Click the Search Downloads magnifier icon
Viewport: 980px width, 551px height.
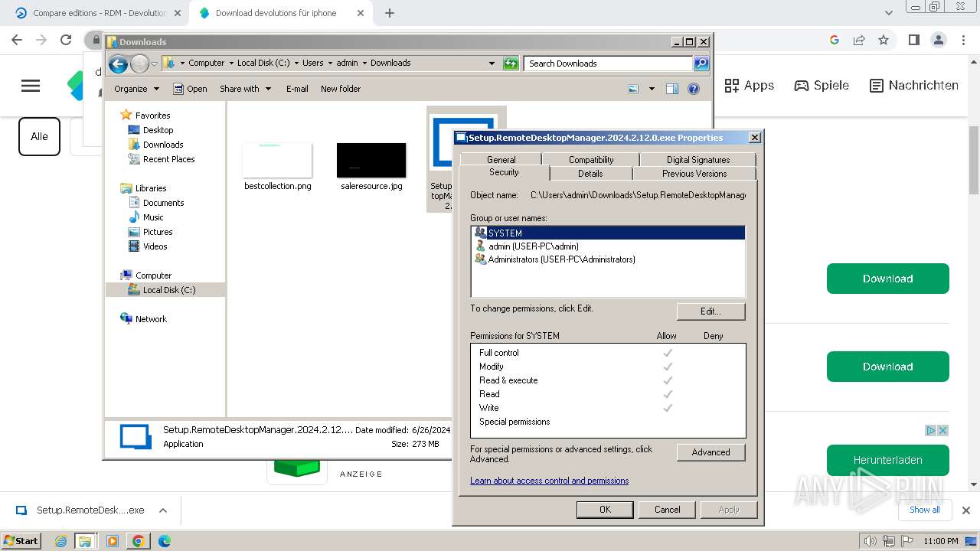tap(701, 64)
